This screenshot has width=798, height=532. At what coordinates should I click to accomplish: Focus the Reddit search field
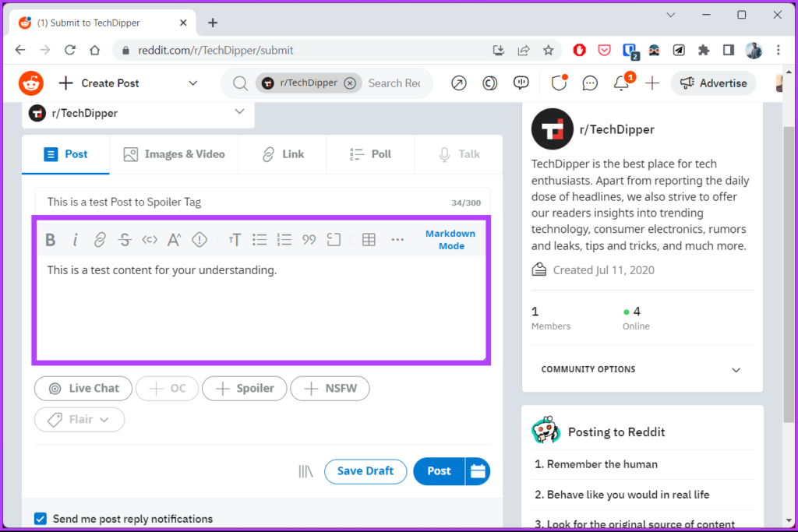394,83
